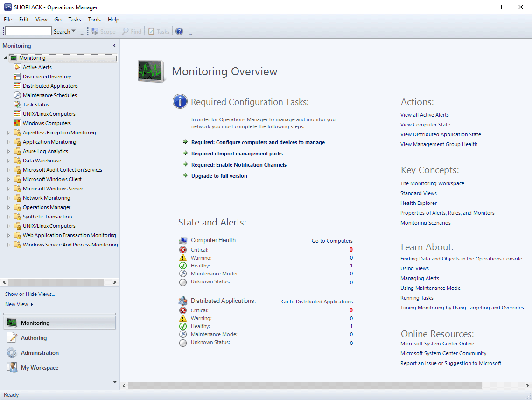Click the Distributed Applications view icon
The width and height of the screenshot is (532, 400).
tap(17, 86)
